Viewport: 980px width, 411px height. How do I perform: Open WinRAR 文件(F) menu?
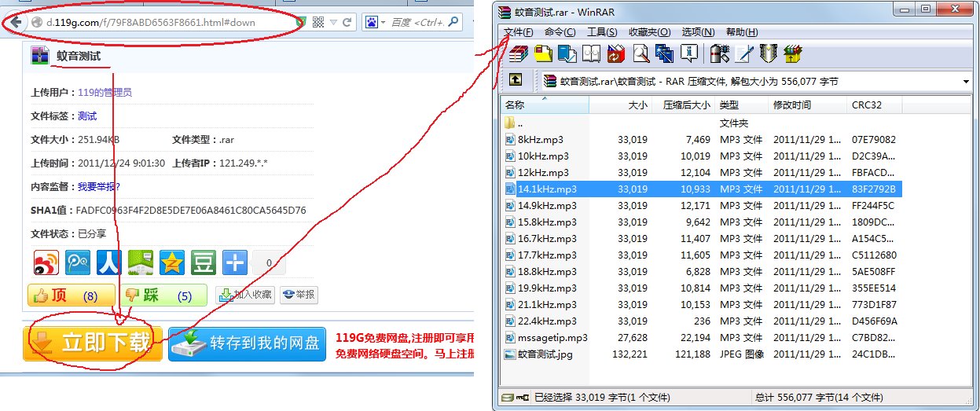(x=518, y=32)
